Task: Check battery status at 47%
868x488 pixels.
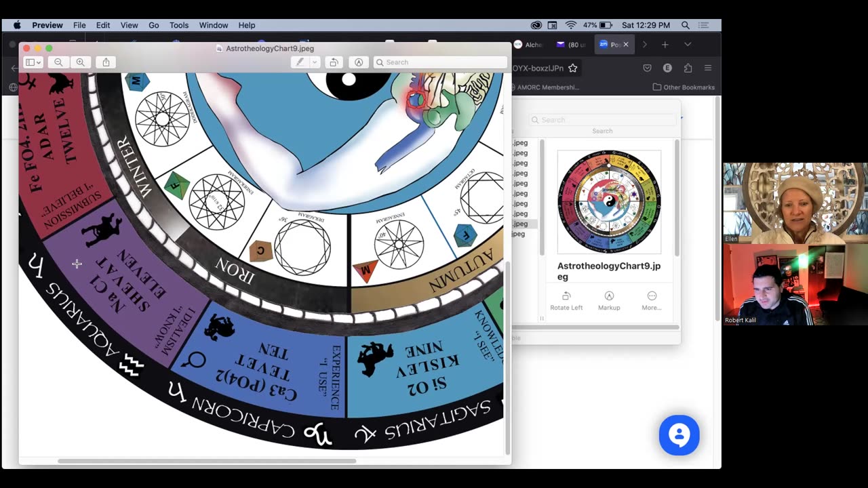Action: click(x=598, y=25)
